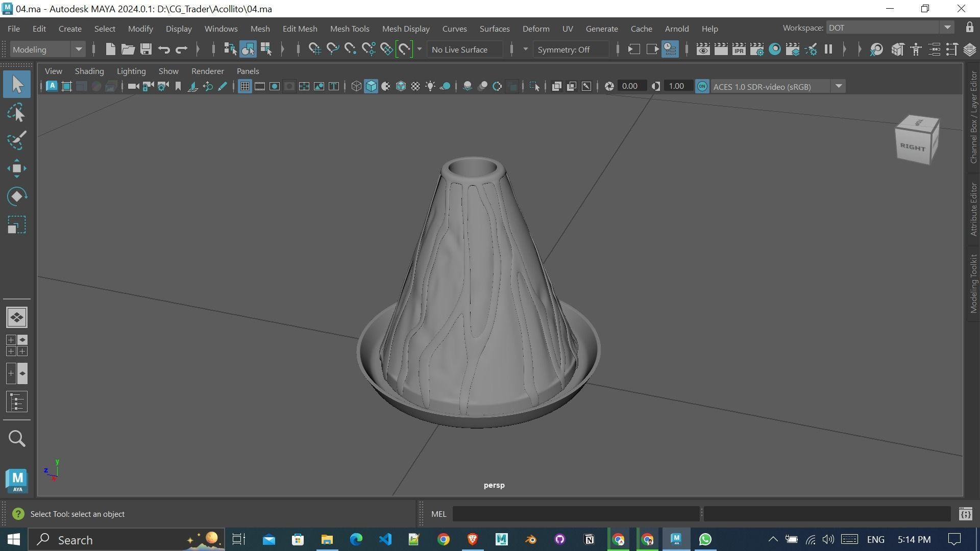Undo the last action

pos(164,49)
